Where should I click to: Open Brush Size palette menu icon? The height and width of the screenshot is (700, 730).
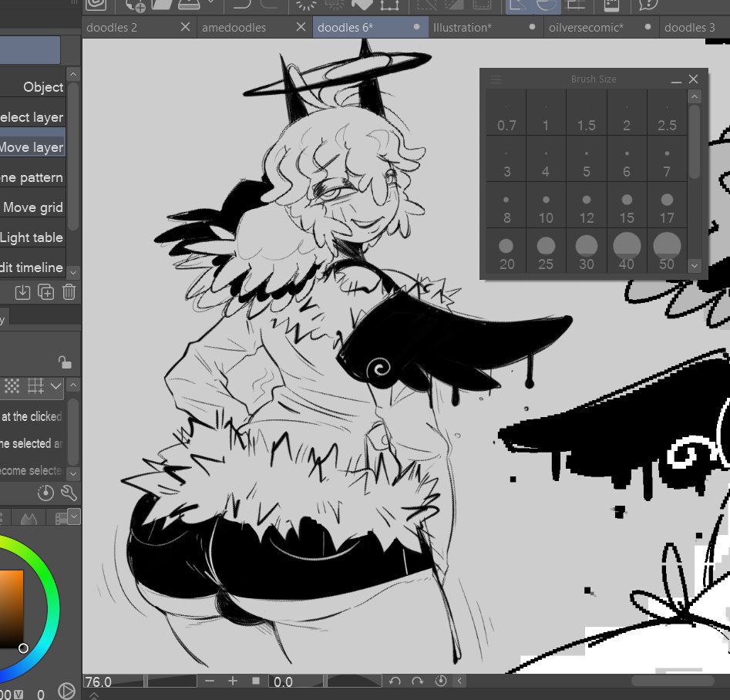496,79
